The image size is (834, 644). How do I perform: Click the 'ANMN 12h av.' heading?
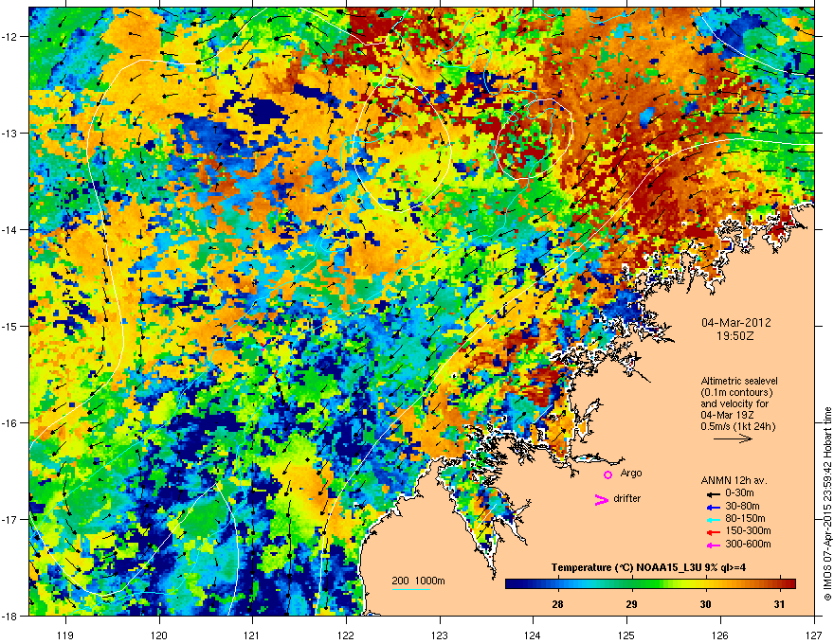pos(734,480)
